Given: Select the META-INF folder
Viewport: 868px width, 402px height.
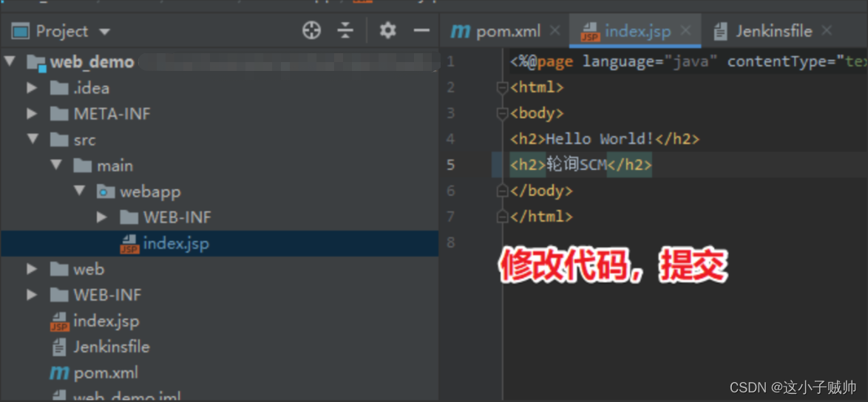Looking at the screenshot, I should click(x=112, y=114).
